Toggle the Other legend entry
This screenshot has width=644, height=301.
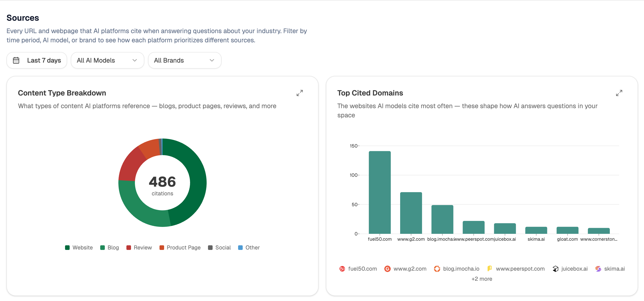249,247
